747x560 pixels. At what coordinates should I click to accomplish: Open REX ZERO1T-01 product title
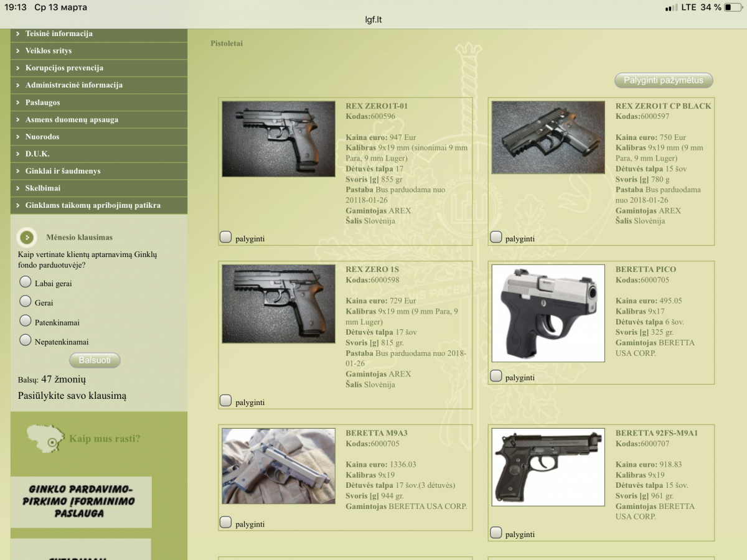[x=377, y=106]
